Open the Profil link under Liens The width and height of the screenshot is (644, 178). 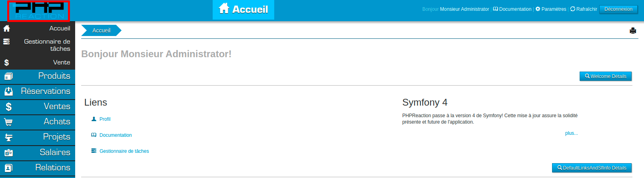click(x=105, y=119)
